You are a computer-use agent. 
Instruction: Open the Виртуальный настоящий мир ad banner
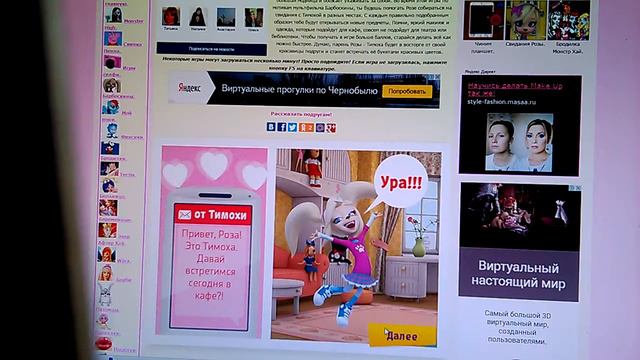pyautogui.click(x=518, y=275)
